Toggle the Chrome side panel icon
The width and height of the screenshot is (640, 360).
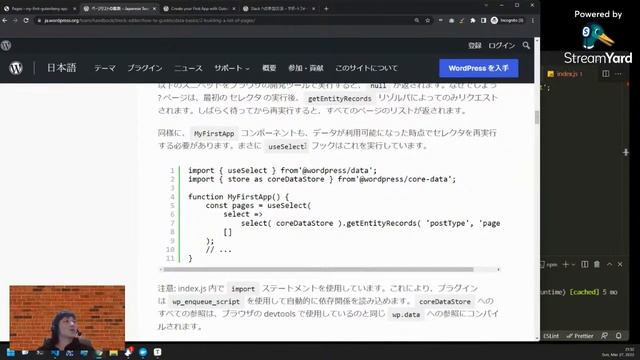pos(483,20)
